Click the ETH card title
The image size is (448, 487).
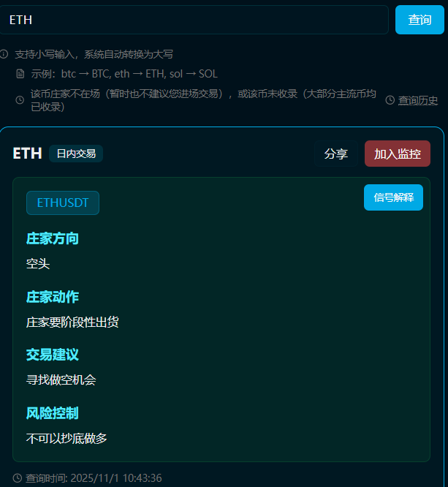(27, 154)
